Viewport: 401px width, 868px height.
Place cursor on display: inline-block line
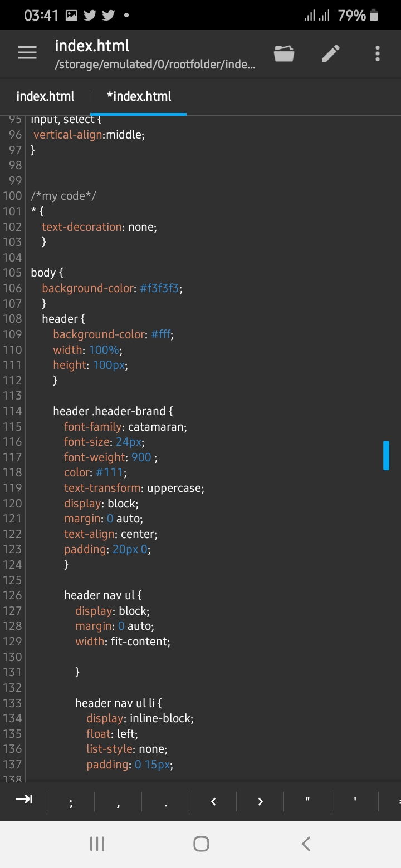click(x=140, y=718)
